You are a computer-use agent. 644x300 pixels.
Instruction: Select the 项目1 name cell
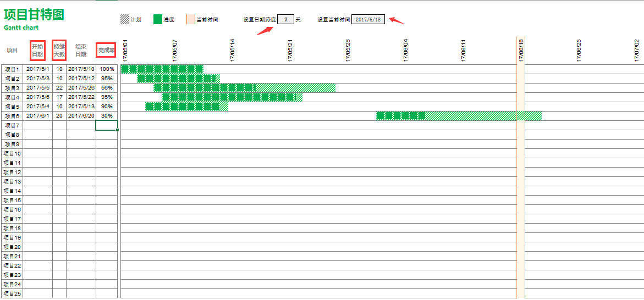pos(12,69)
